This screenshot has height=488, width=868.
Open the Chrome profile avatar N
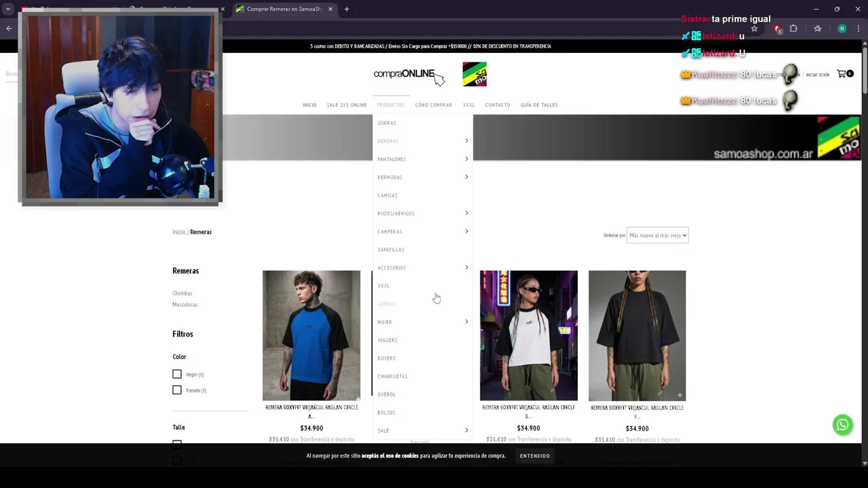point(842,28)
